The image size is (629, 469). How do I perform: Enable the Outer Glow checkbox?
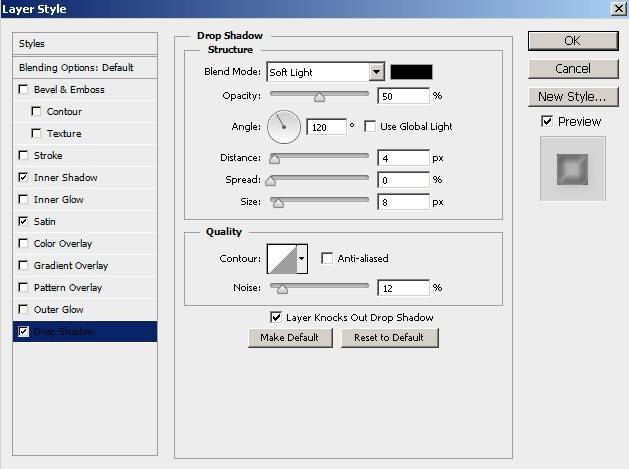tap(23, 309)
